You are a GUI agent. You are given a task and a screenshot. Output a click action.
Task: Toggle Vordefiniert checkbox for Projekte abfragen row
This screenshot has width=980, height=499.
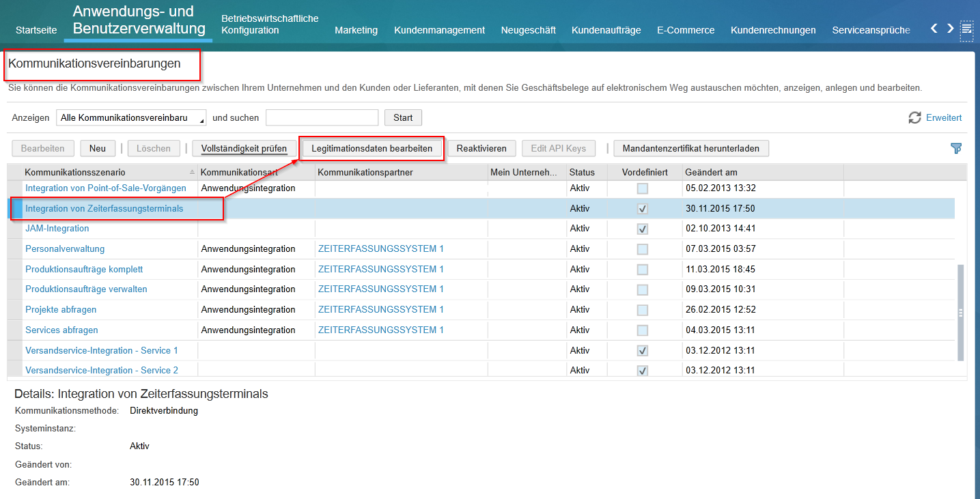click(642, 310)
